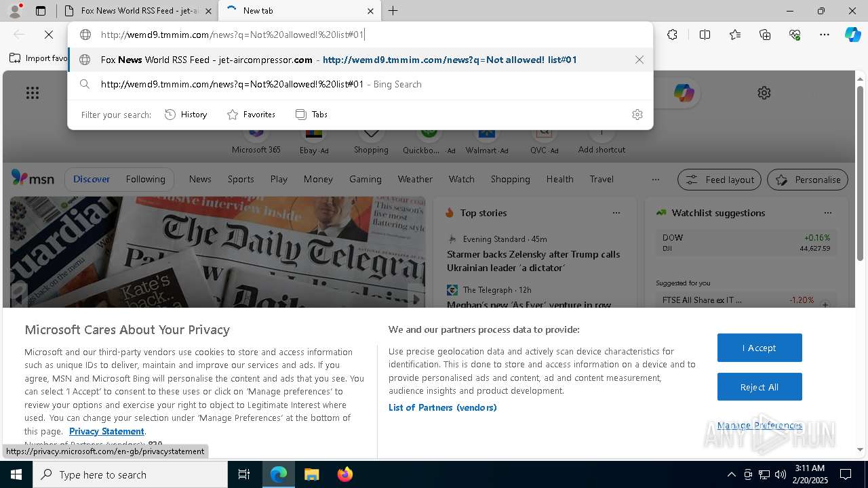This screenshot has height=488, width=868.
Task: Show hidden system tray icons
Action: coord(731,474)
